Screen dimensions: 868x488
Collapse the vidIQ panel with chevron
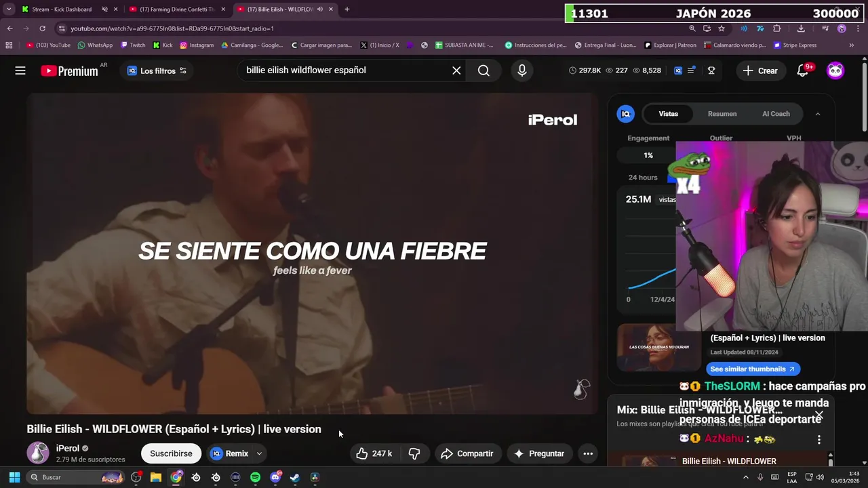tap(818, 114)
